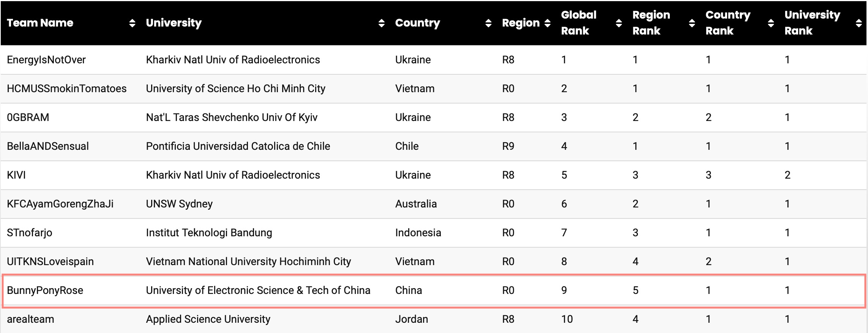Sort by Global Rank arrow icon

pos(619,23)
